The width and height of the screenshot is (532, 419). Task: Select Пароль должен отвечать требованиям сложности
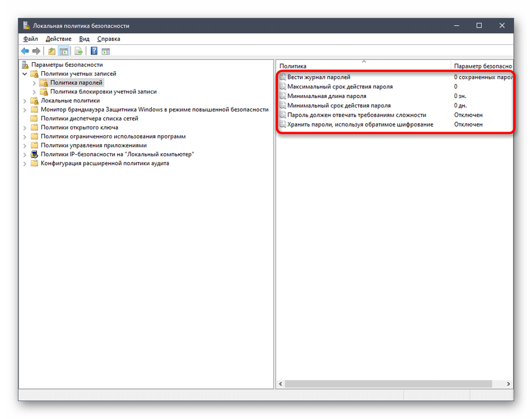(356, 115)
